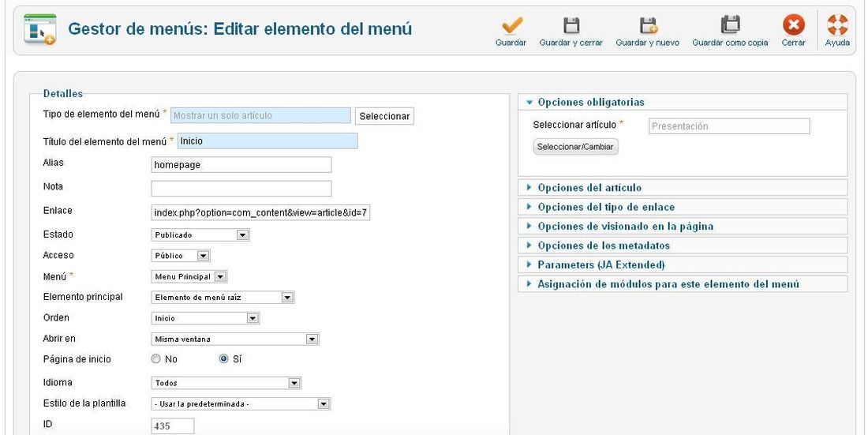
Task: Open the Acceso dropdown set to Público
Action: [181, 256]
